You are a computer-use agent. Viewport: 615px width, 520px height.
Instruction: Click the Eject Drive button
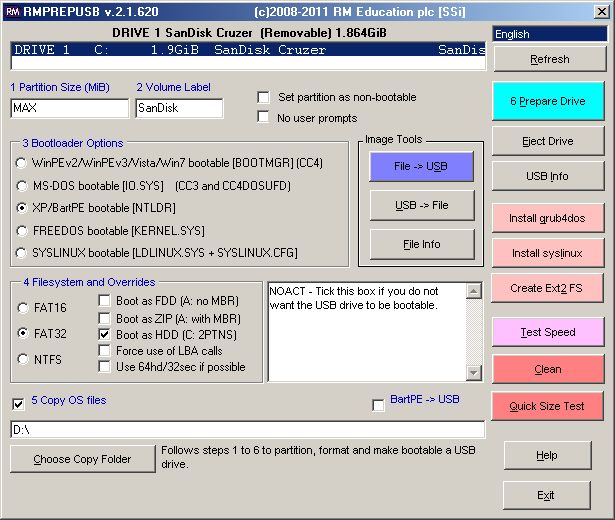click(x=548, y=141)
